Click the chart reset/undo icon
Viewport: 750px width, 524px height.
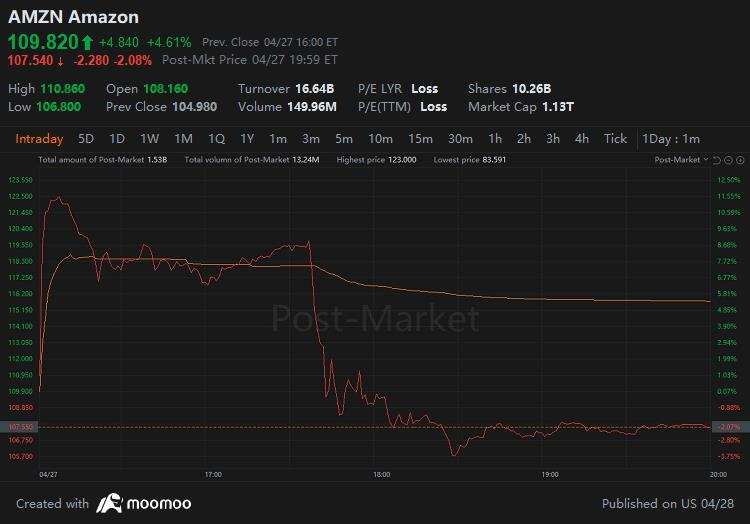(717, 160)
